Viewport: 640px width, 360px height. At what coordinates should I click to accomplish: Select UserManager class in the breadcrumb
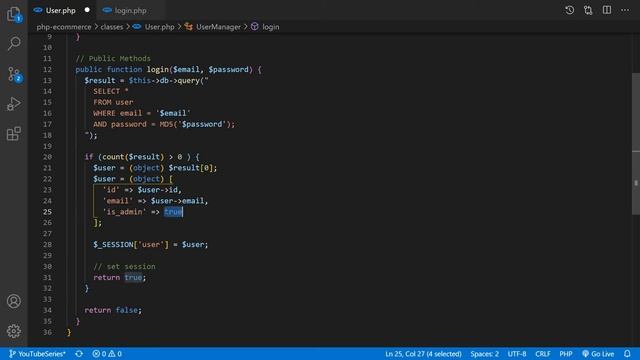[218, 27]
